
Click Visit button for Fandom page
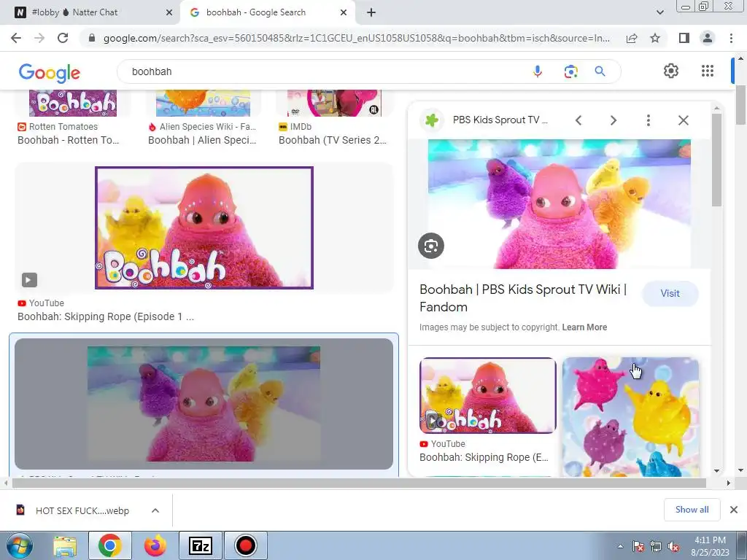tap(670, 293)
